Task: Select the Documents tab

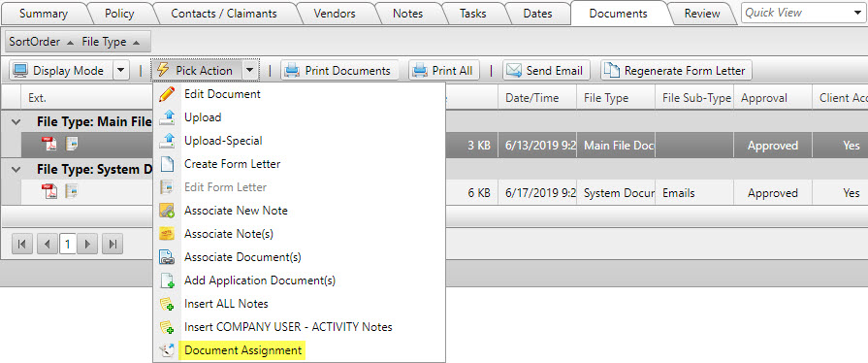Action: (x=619, y=14)
